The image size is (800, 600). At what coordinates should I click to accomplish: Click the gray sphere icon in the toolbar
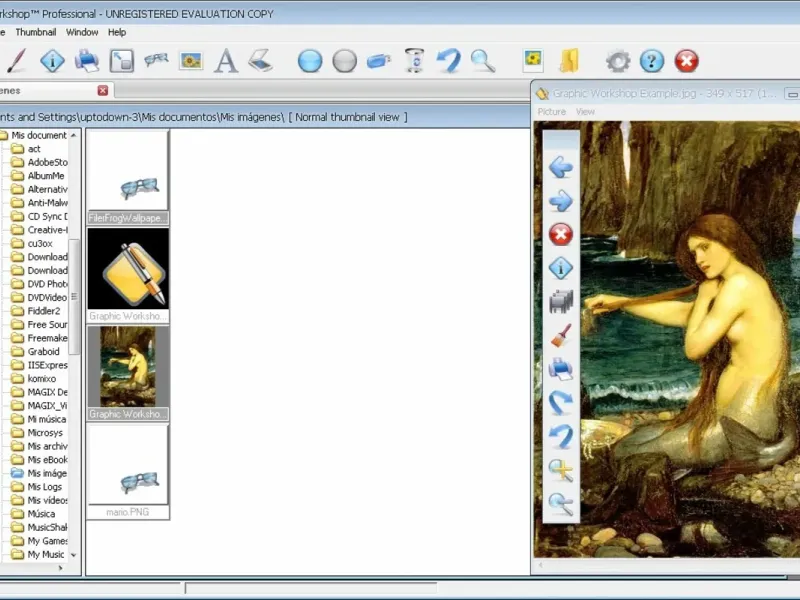[344, 61]
